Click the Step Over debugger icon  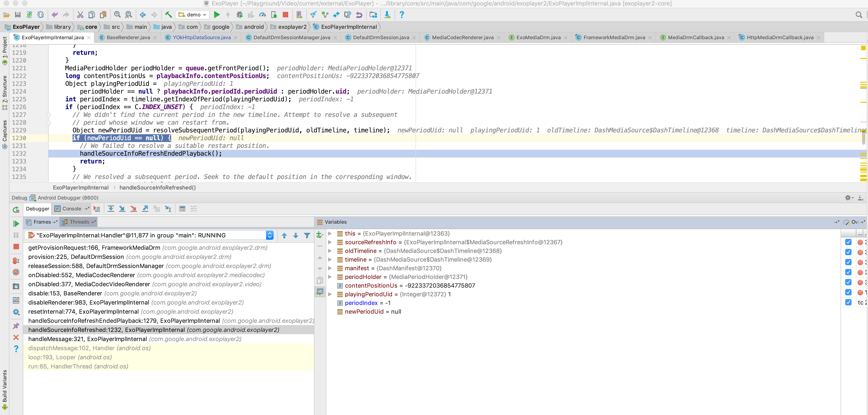point(111,208)
